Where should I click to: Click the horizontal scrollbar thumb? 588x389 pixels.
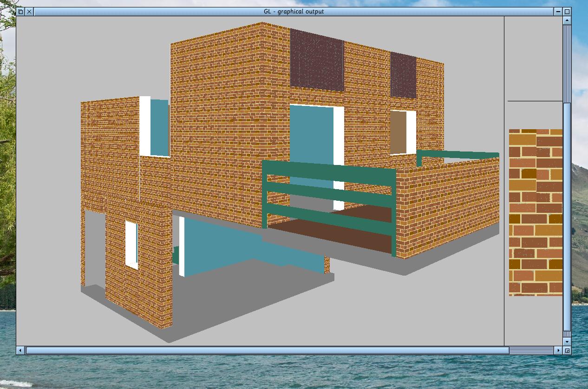pos(267,350)
